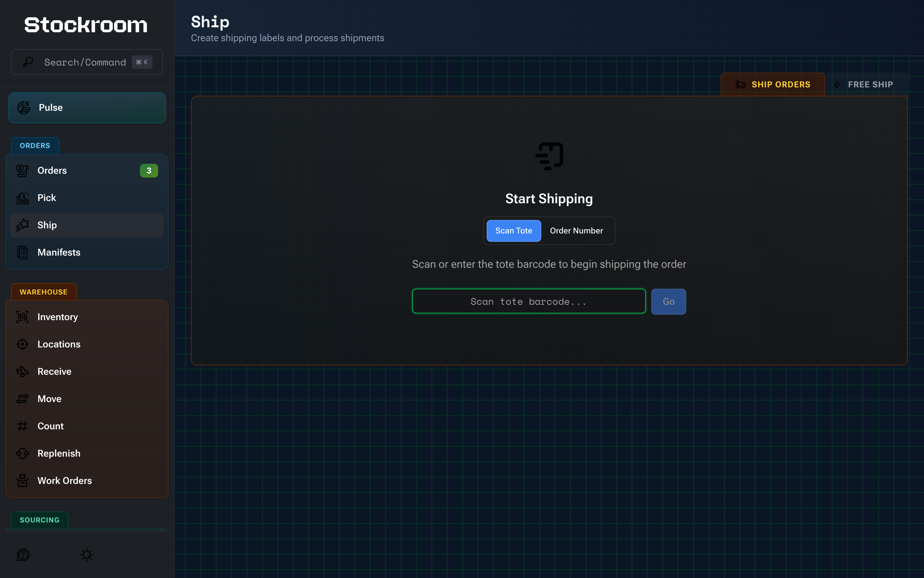Click the Replenish cycle icon

pyautogui.click(x=22, y=453)
